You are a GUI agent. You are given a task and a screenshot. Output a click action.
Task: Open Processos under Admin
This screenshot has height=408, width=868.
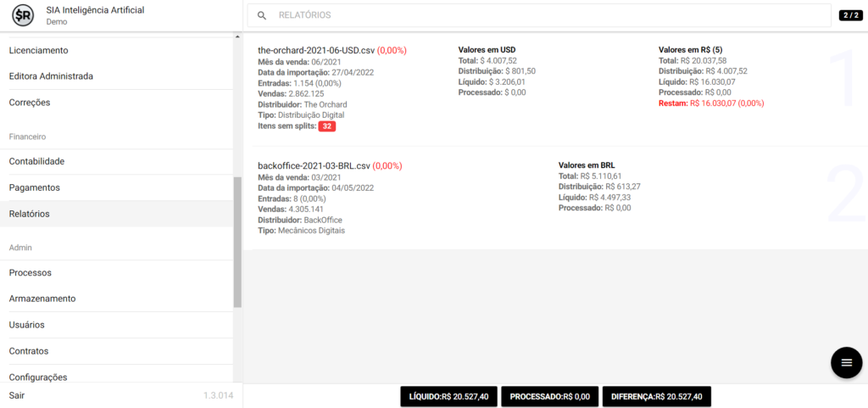pos(31,272)
